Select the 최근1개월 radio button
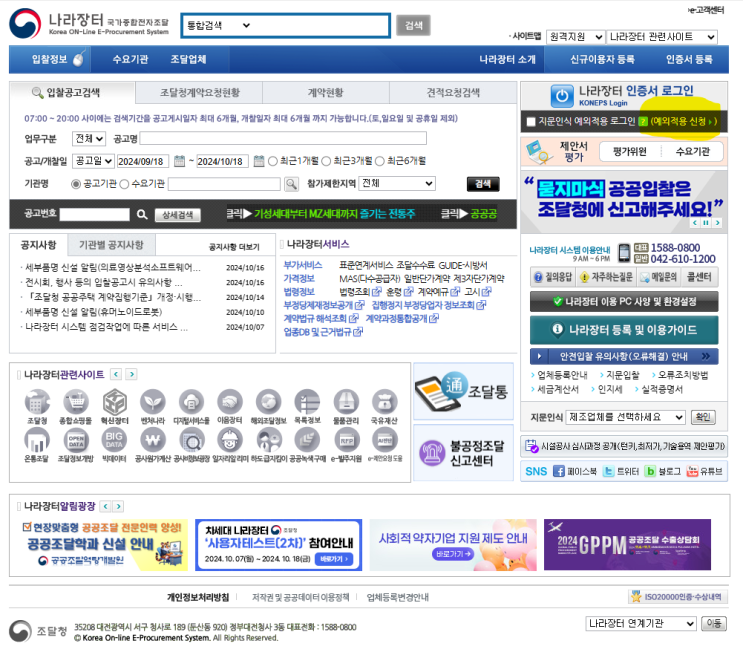Viewport: 743px width, 652px height. click(272, 161)
